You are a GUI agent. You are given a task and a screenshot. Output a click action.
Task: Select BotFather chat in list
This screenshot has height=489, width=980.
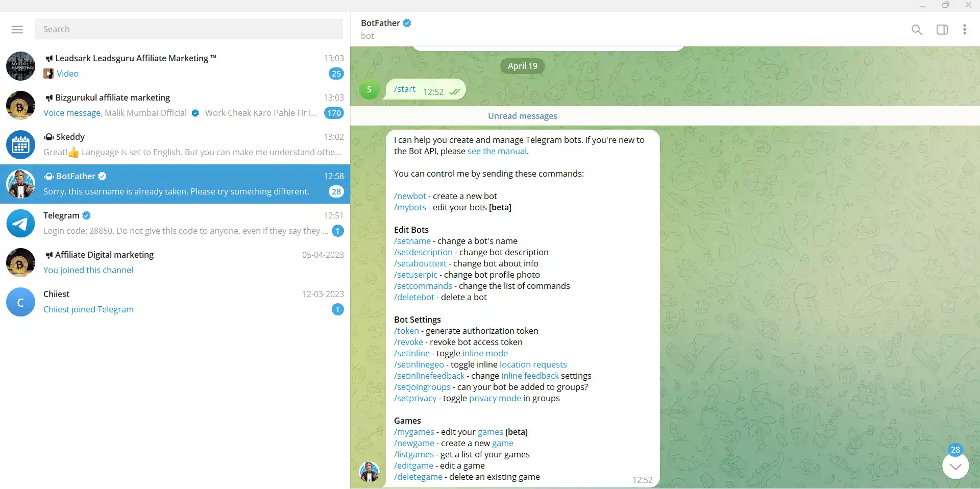pyautogui.click(x=175, y=184)
